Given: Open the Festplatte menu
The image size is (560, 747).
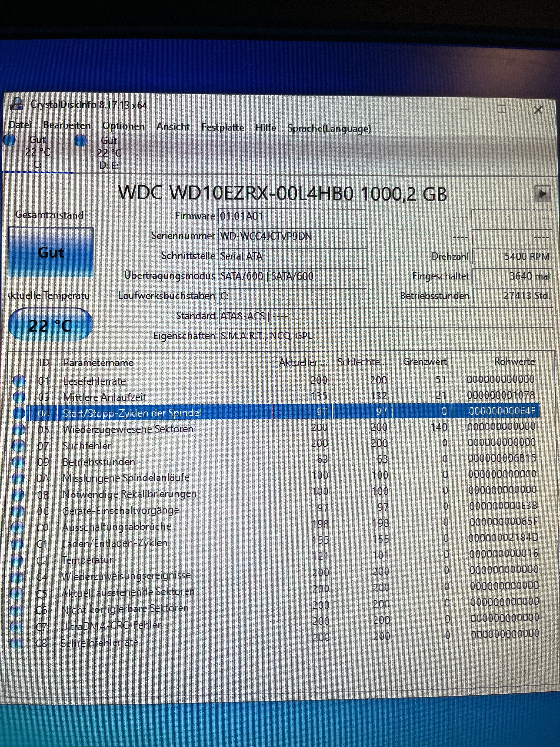Looking at the screenshot, I should (x=223, y=127).
